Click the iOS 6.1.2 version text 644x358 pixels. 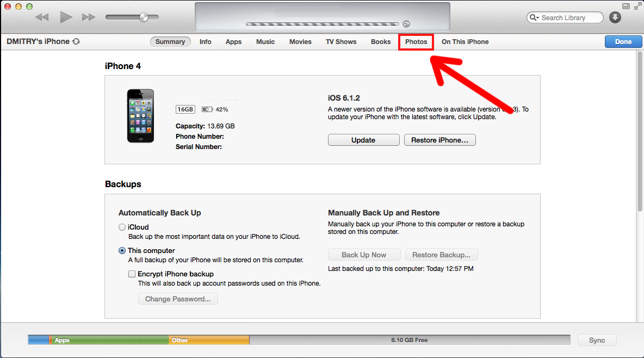point(344,98)
